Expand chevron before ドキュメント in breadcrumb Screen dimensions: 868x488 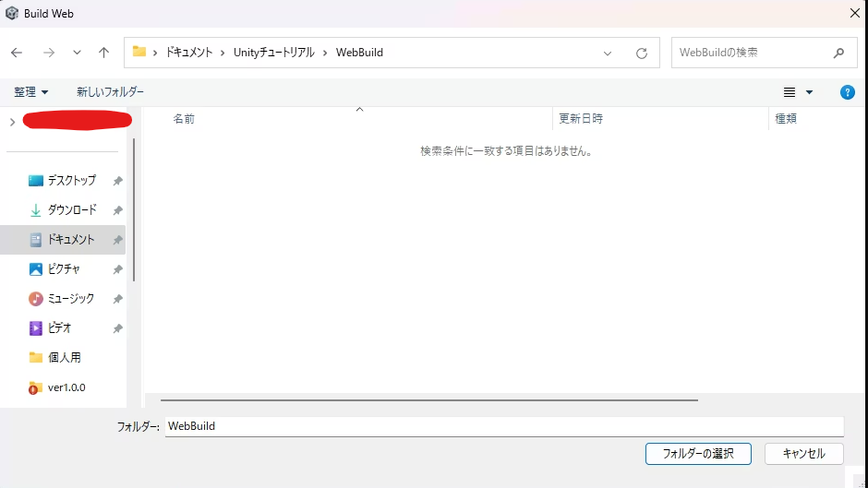click(155, 53)
